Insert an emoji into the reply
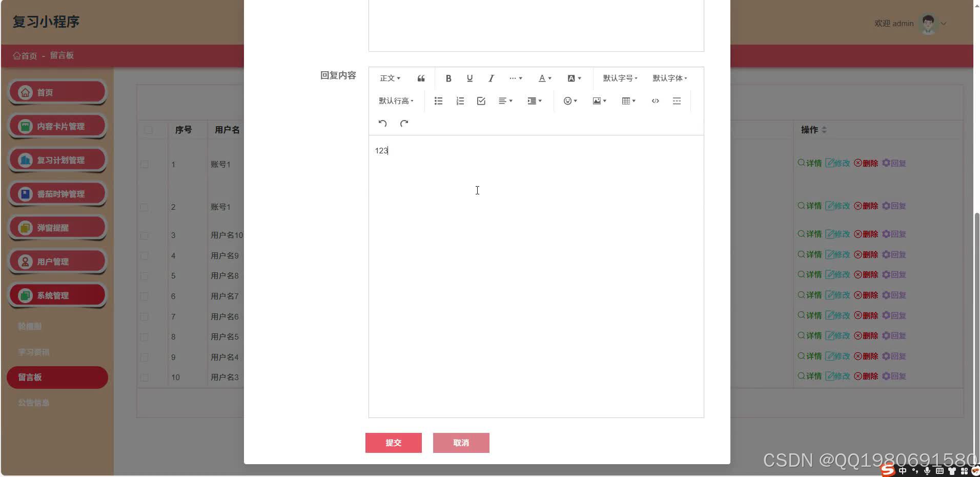The width and height of the screenshot is (980, 477). (x=568, y=101)
